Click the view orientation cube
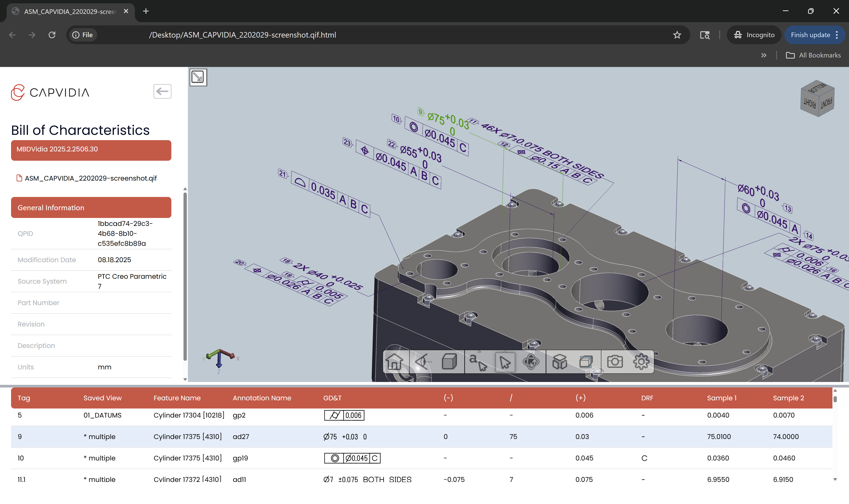Viewport: 849px width, 504px height. (817, 99)
